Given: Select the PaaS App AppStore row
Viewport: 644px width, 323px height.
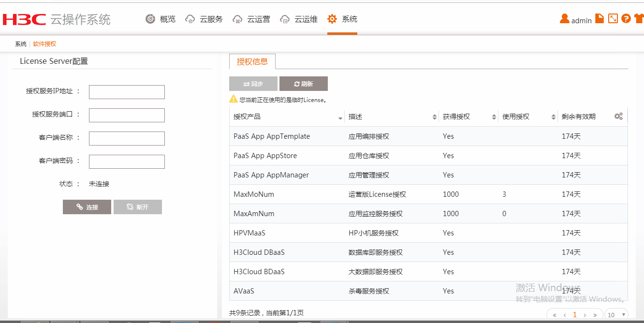Looking at the screenshot, I should click(428, 156).
